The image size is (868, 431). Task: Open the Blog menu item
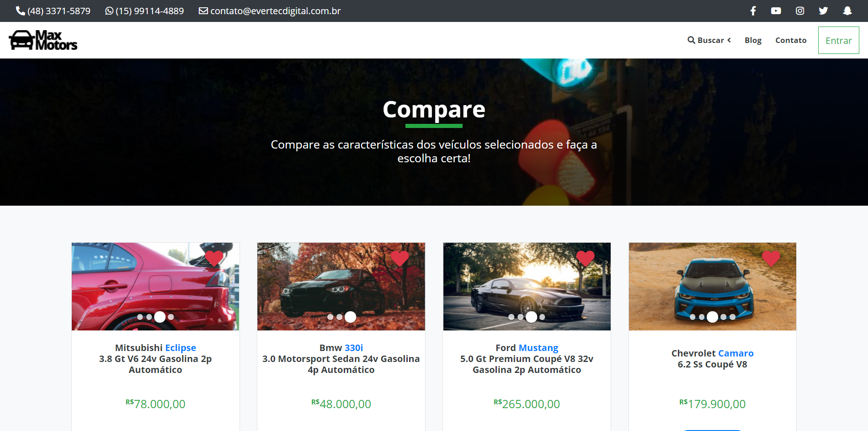(x=753, y=40)
